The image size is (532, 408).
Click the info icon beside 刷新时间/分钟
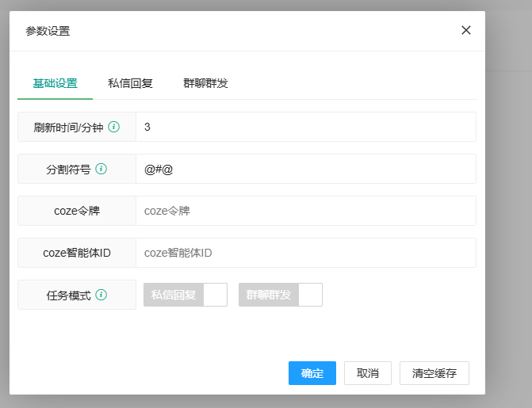coord(114,127)
